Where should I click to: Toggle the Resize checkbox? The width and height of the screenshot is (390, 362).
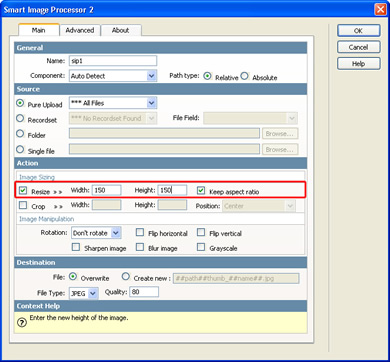tap(23, 191)
